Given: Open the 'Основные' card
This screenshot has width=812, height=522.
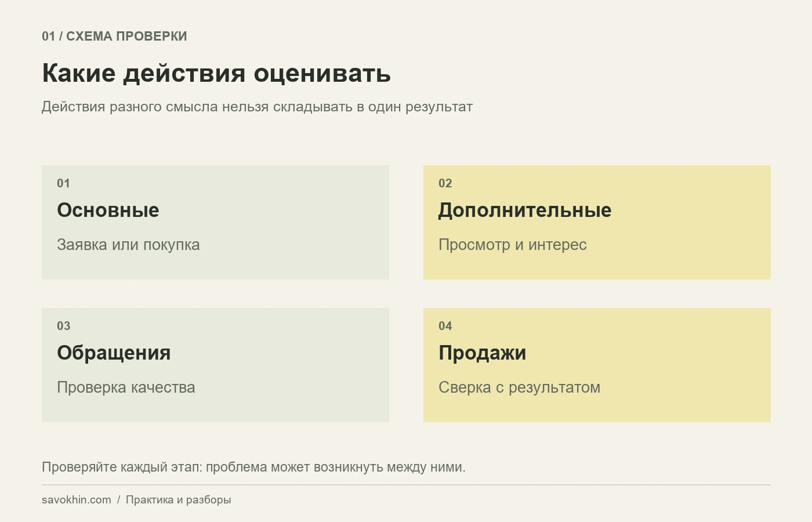Looking at the screenshot, I should 215,222.
